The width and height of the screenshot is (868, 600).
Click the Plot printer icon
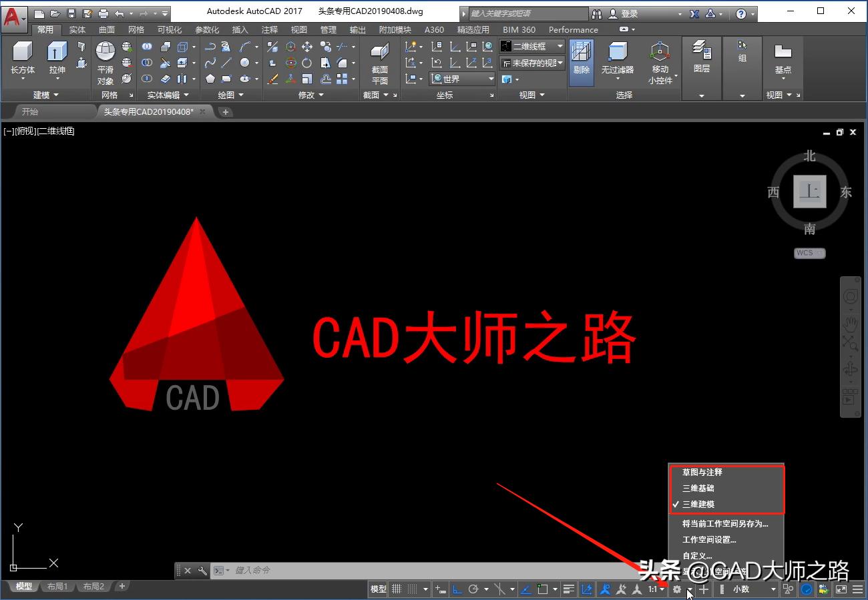[x=103, y=13]
